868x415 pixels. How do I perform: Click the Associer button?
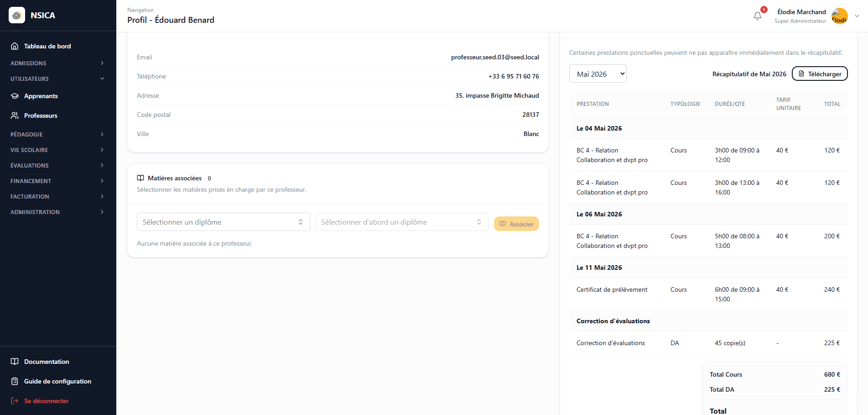pyautogui.click(x=516, y=224)
